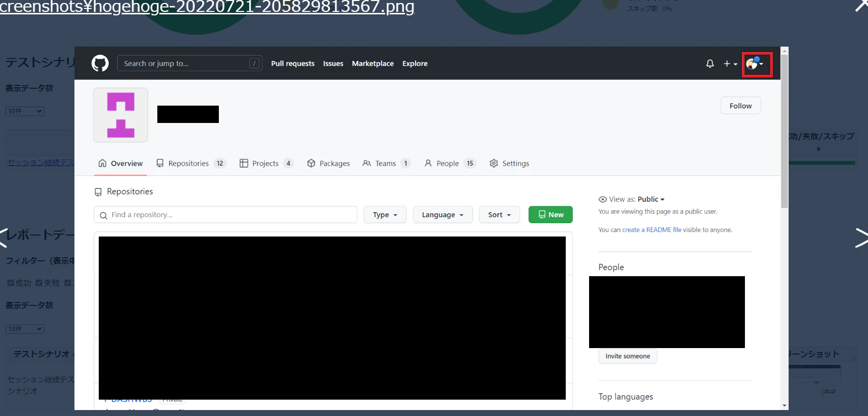Open the Language filter dropdown
This screenshot has height=416, width=868.
[x=443, y=215]
